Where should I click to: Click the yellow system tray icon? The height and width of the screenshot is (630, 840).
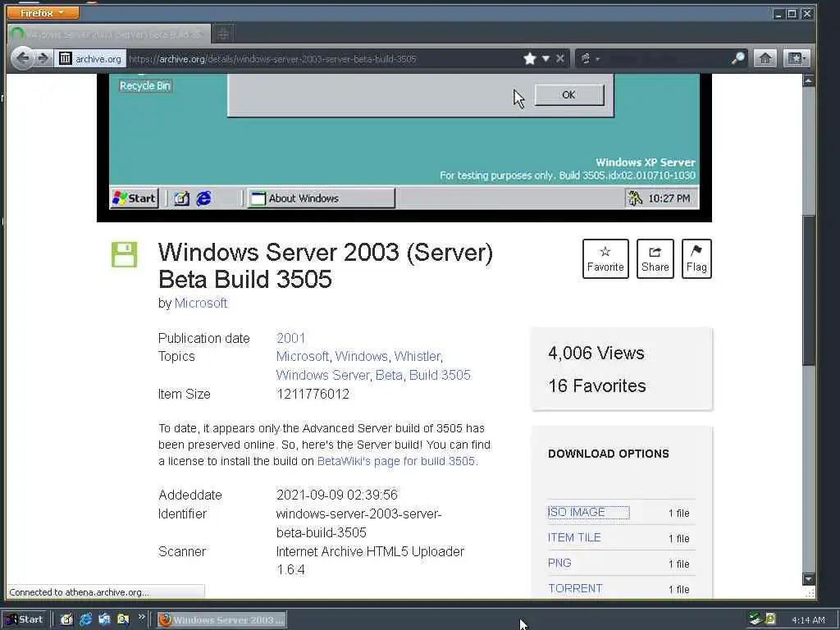coord(770,619)
